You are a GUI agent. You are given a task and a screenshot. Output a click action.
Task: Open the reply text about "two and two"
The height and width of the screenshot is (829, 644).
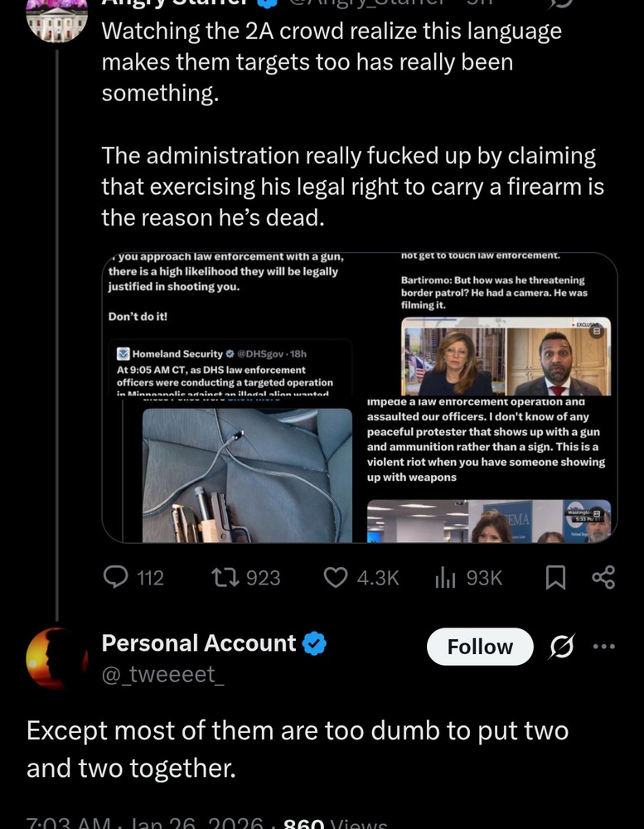pos(297,749)
